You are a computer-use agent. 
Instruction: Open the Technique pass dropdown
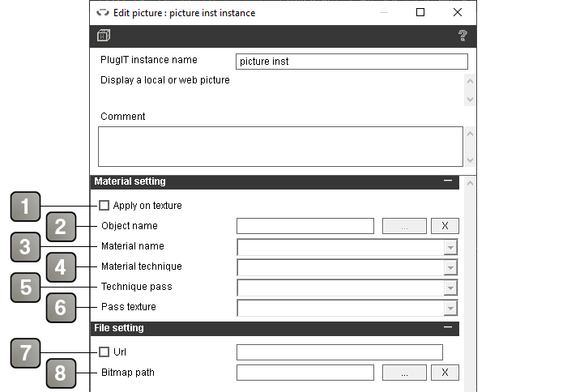(450, 288)
